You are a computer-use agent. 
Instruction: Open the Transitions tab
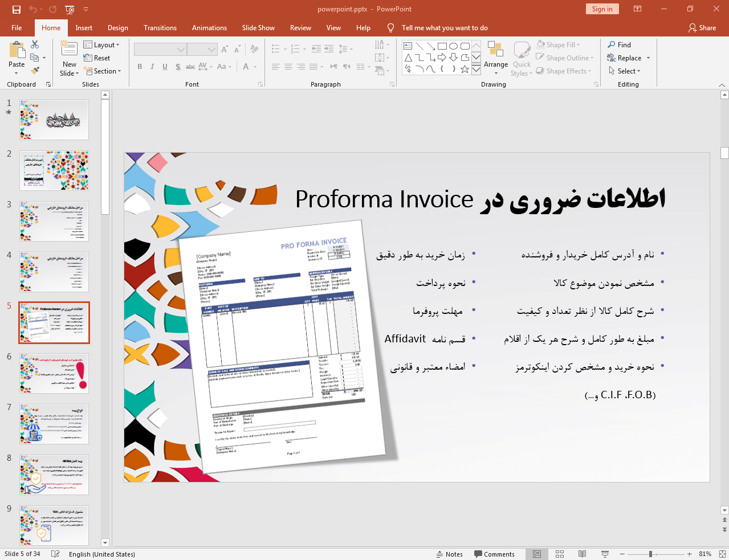(x=160, y=27)
